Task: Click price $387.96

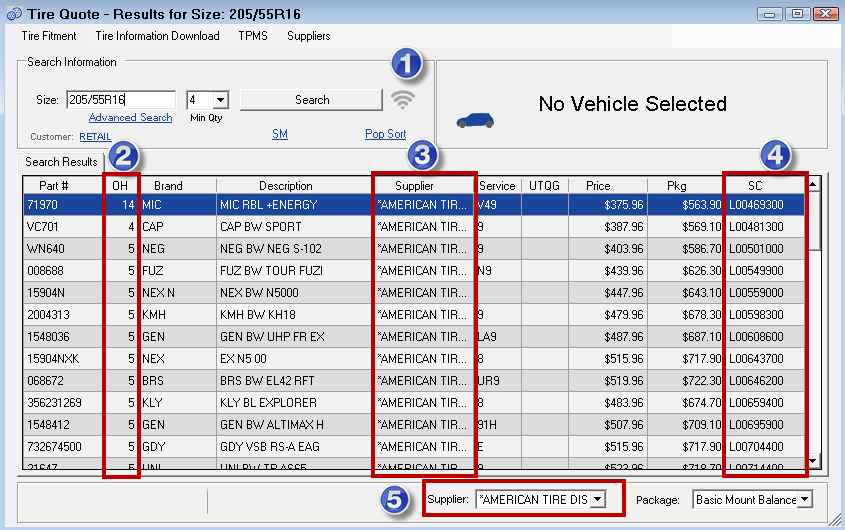Action: (624, 227)
